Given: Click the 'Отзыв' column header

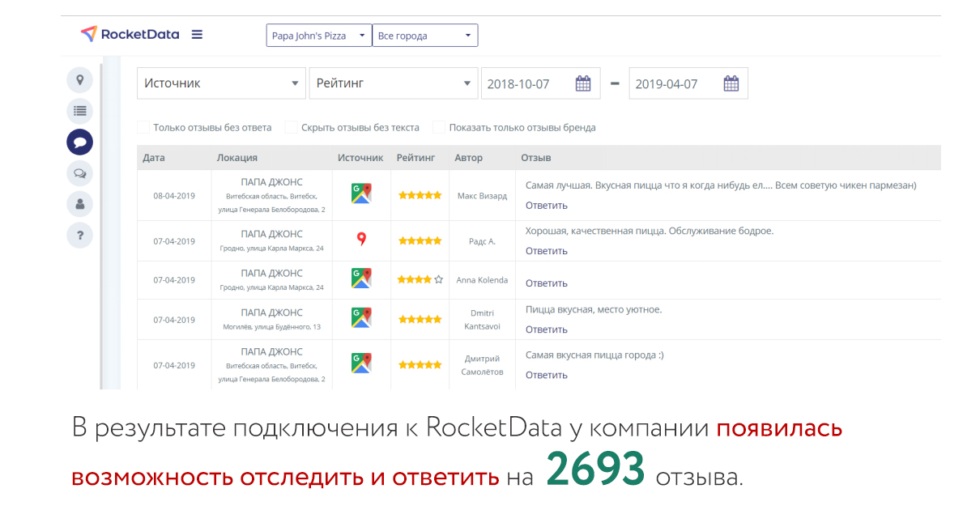Looking at the screenshot, I should click(x=536, y=158).
